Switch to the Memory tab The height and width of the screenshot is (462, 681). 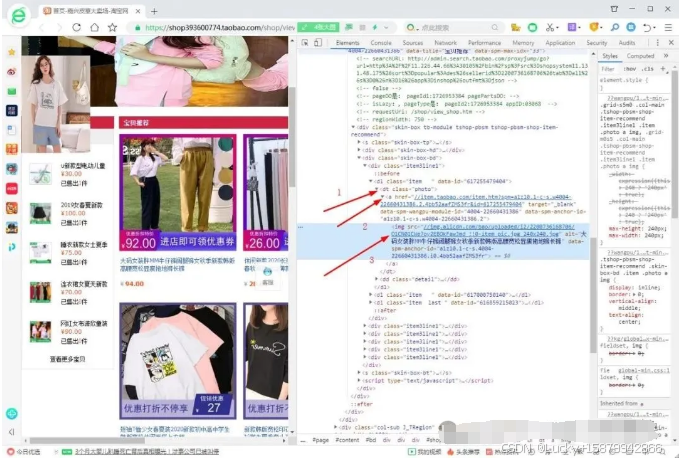[x=523, y=43]
